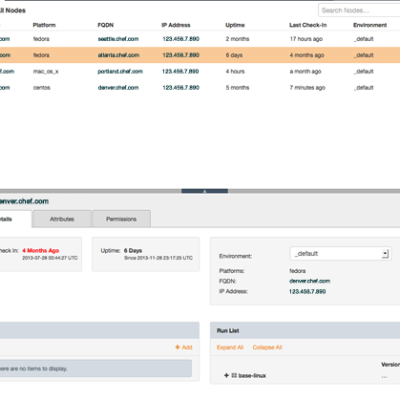Click the 'mac_os_x' platform cell

click(x=46, y=71)
